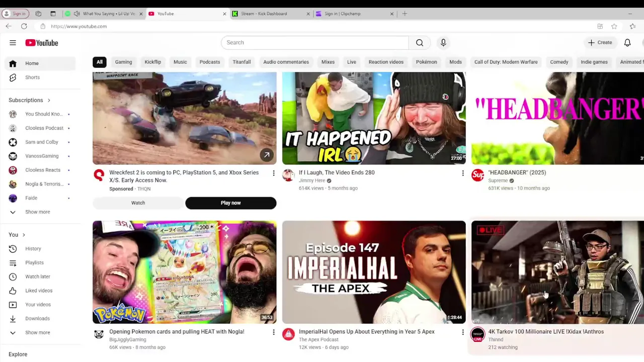Select the Titanfall filter chip
The height and width of the screenshot is (362, 644).
click(242, 62)
